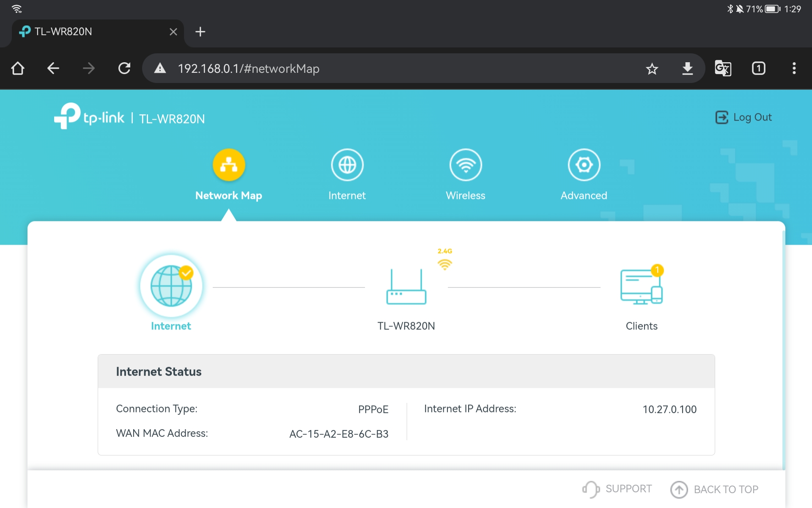Bookmark page with star icon

652,69
